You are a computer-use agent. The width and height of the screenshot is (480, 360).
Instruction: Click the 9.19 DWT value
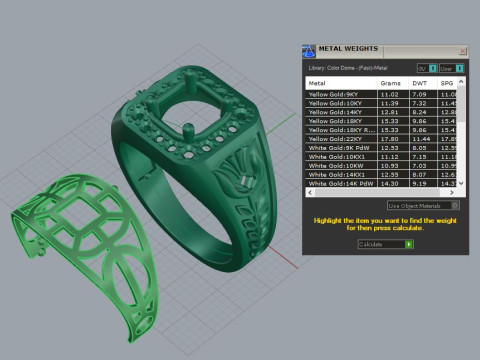pyautogui.click(x=419, y=183)
